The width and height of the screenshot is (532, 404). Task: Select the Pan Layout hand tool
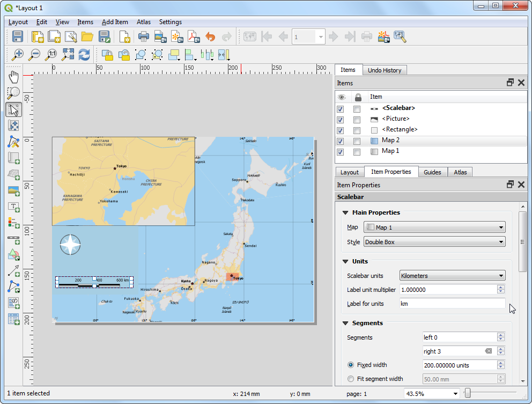tap(13, 77)
